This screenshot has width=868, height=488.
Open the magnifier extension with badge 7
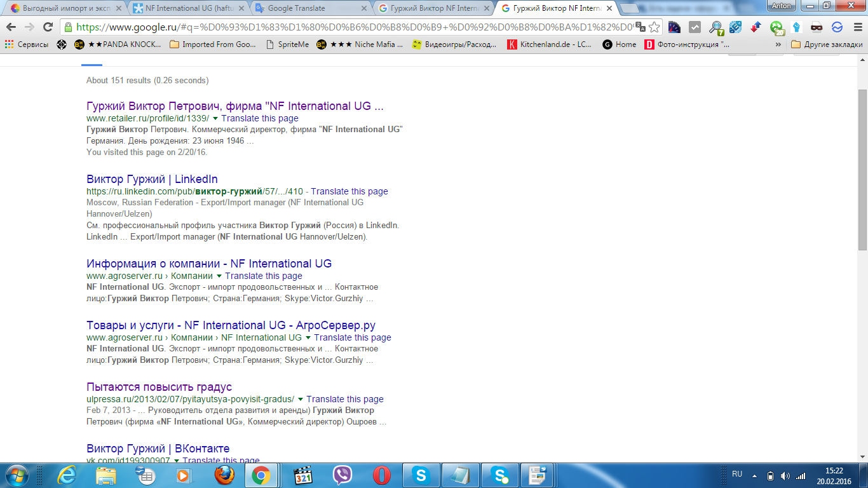coord(716,27)
